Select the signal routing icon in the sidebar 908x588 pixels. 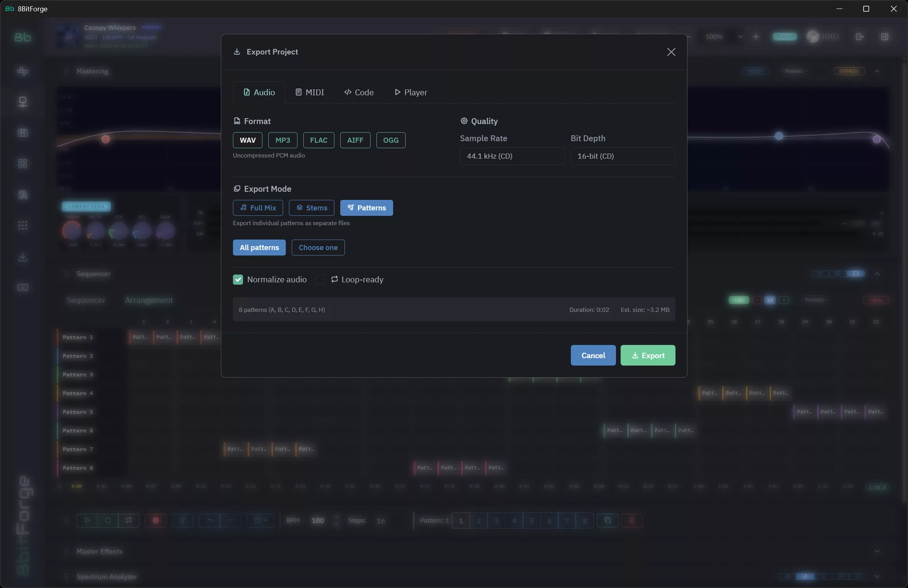click(x=23, y=102)
